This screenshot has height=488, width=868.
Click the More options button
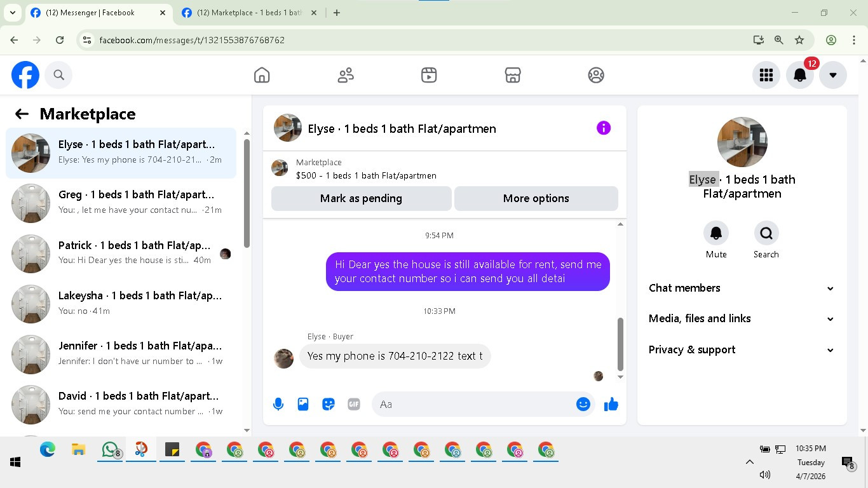coord(536,198)
